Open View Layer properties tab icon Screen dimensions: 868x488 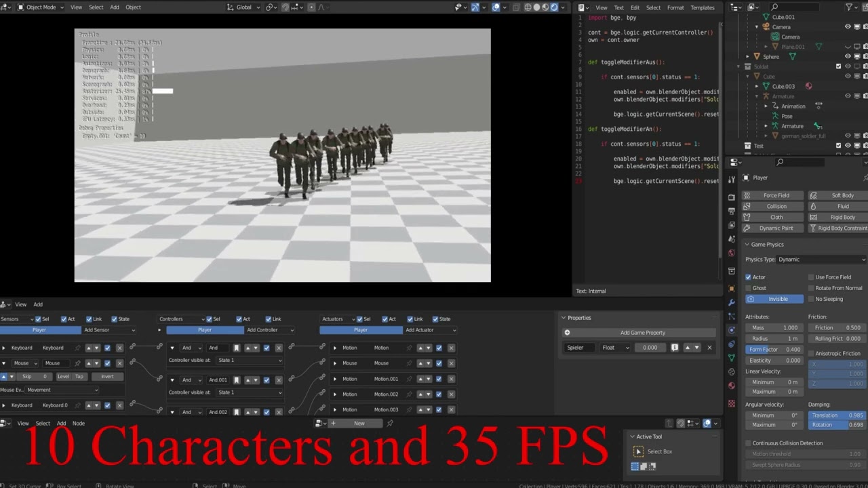pos(732,224)
